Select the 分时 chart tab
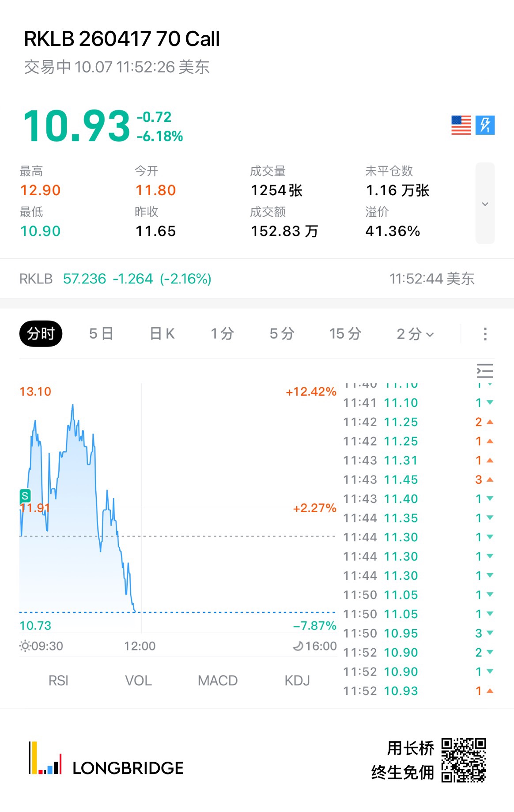Viewport: 514px width, 812px height. click(x=41, y=334)
